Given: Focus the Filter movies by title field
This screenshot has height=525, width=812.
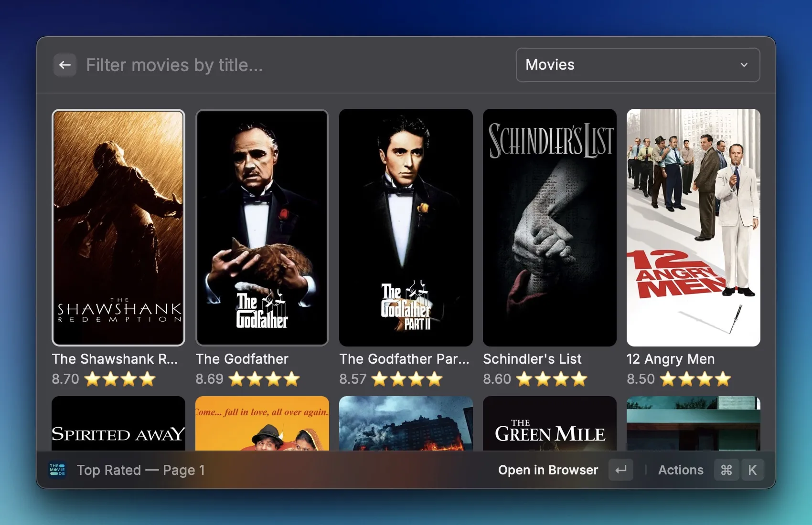Looking at the screenshot, I should point(287,65).
